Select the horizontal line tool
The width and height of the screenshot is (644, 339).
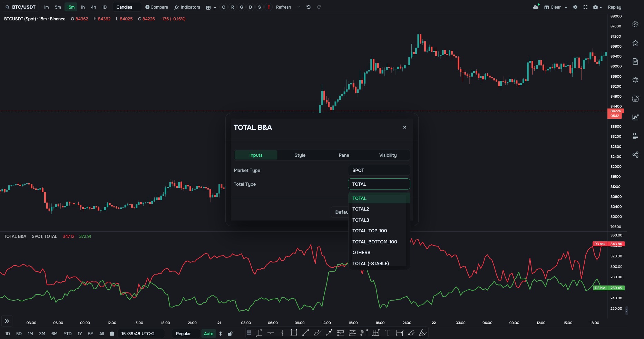(271, 333)
